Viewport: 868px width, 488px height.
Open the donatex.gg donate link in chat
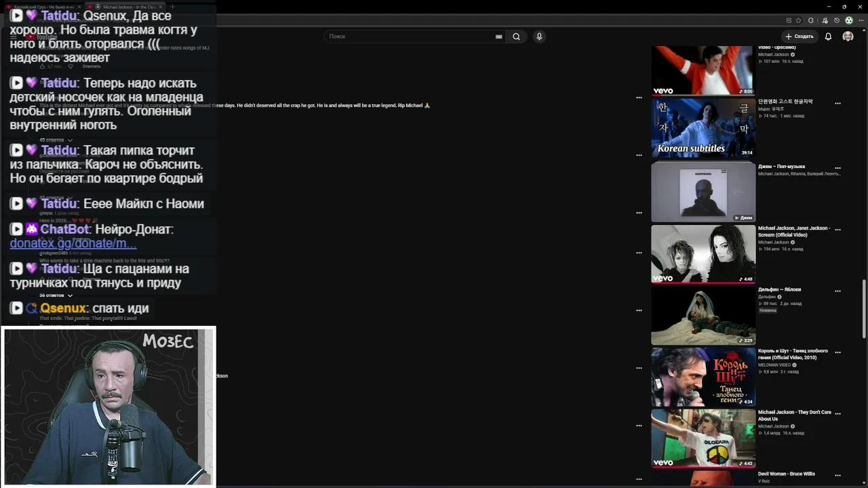[x=73, y=243]
